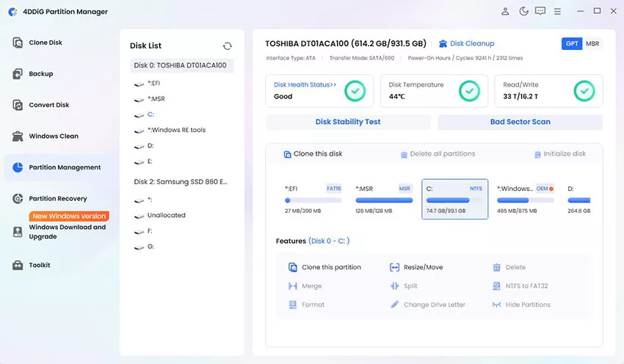
Task: Select Disk 2: Samsung SSD 860
Action: [x=181, y=182]
